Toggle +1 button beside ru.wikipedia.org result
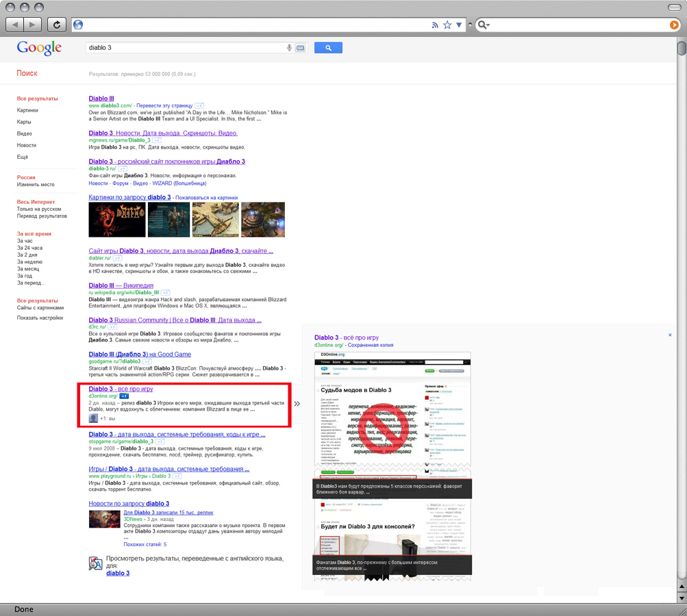 point(166,292)
